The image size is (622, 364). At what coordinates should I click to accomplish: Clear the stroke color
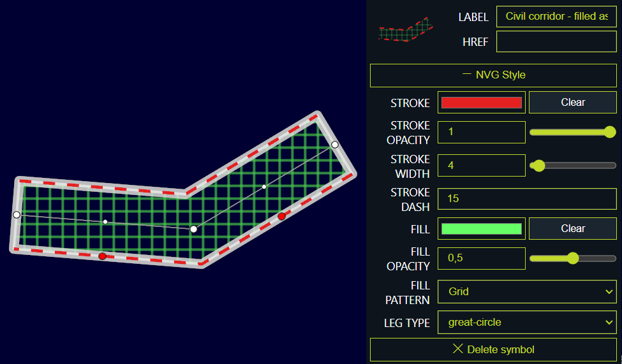click(x=572, y=102)
